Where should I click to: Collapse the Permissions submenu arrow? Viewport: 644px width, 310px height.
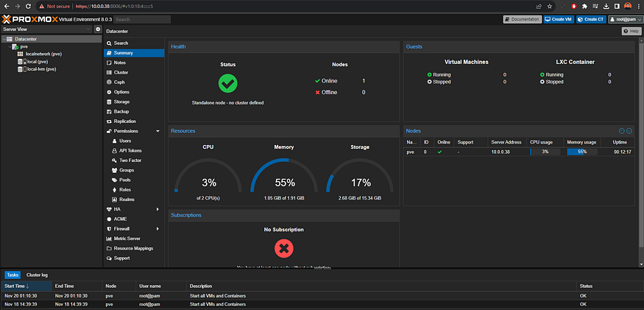click(x=158, y=131)
